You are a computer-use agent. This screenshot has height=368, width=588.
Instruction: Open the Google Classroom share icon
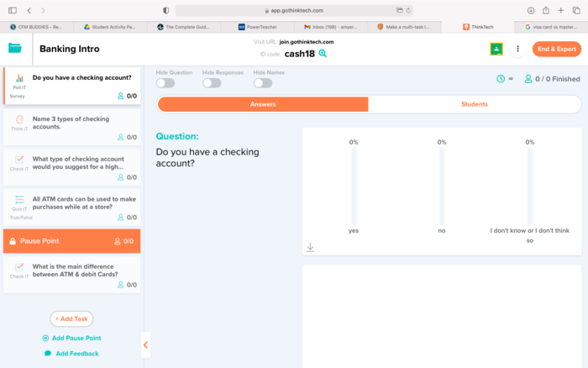pyautogui.click(x=496, y=49)
